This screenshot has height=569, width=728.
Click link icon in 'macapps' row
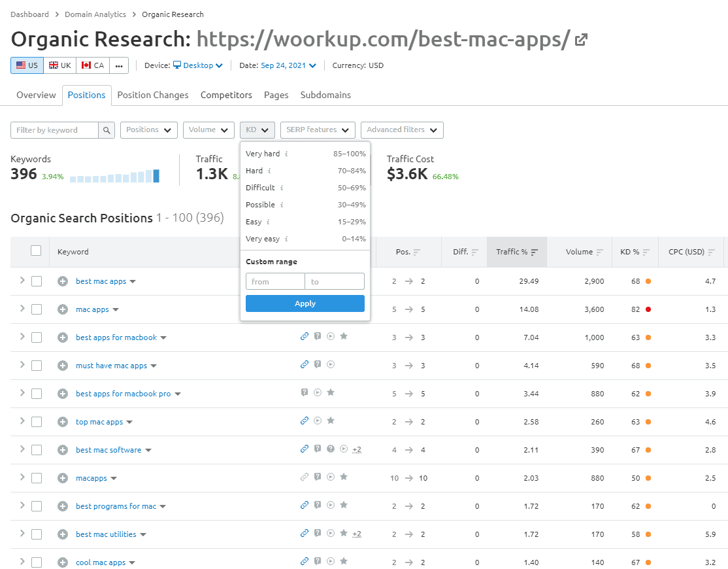tap(305, 477)
